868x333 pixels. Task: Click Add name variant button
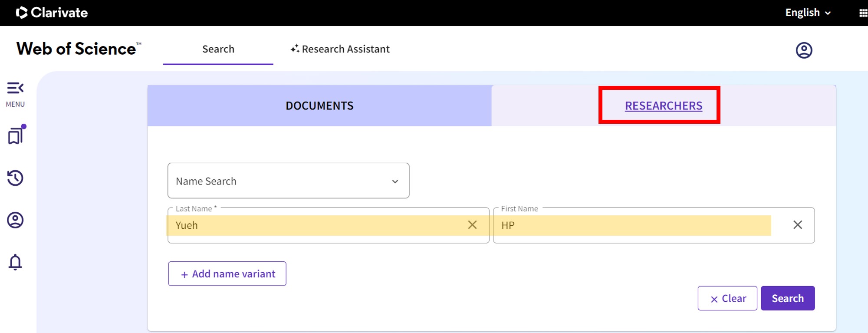[x=227, y=274]
